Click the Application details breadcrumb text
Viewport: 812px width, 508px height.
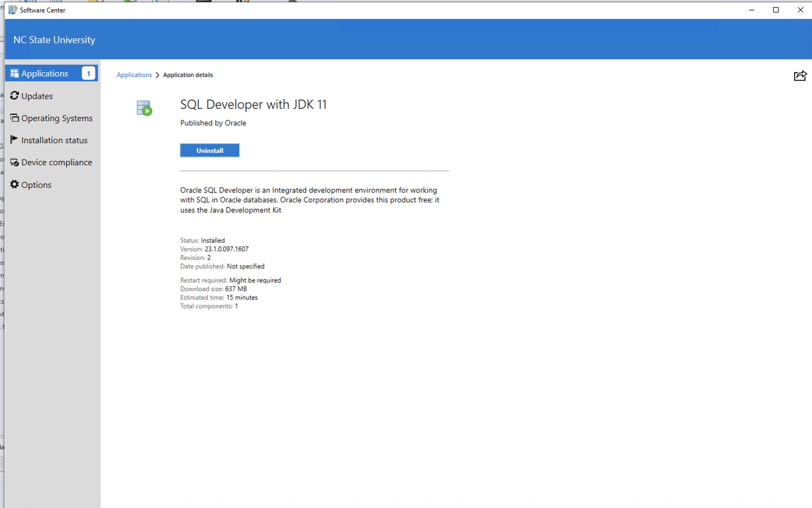188,75
